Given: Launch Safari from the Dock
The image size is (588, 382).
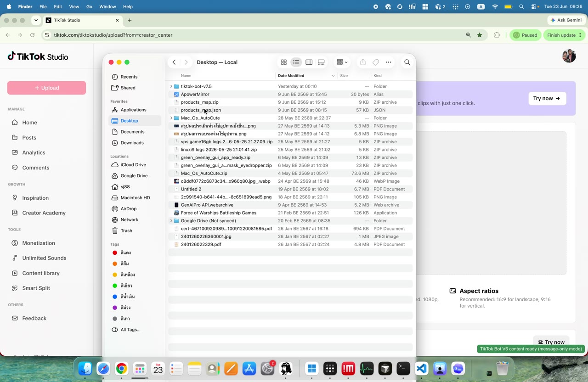Looking at the screenshot, I should [x=103, y=368].
